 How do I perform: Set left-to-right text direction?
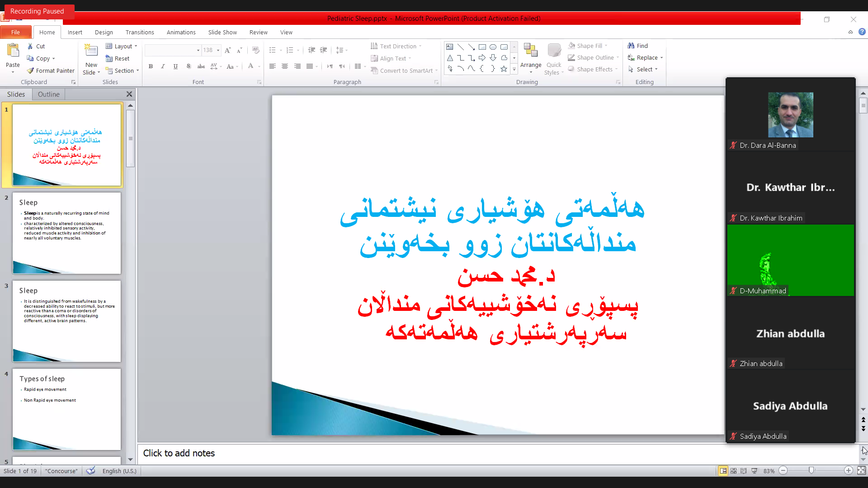(x=330, y=66)
